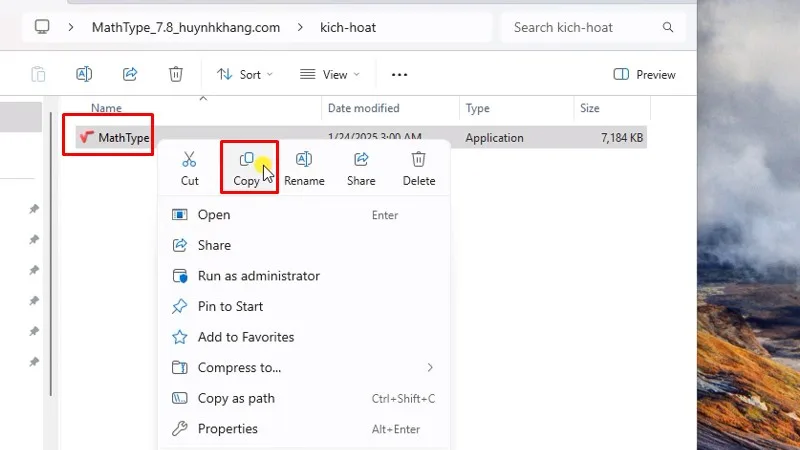Expand chevron before kich-hoat breadcrumb
The width and height of the screenshot is (800, 450).
[300, 28]
